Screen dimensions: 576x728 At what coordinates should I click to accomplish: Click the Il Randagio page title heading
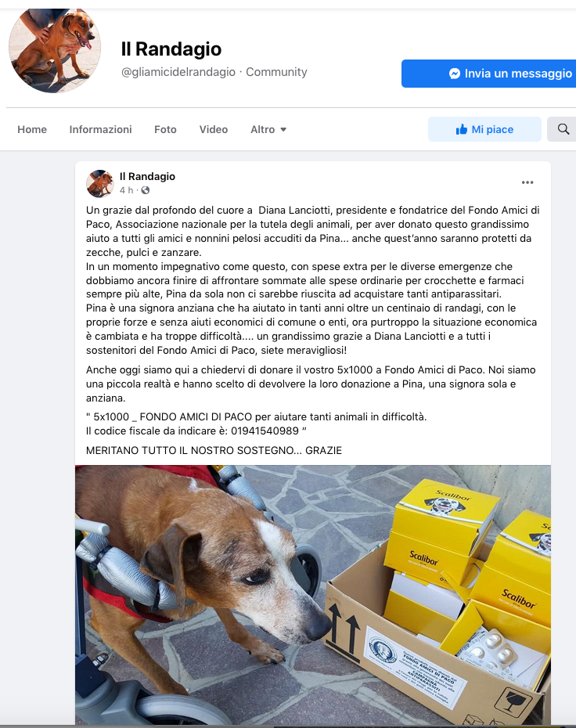tap(171, 49)
